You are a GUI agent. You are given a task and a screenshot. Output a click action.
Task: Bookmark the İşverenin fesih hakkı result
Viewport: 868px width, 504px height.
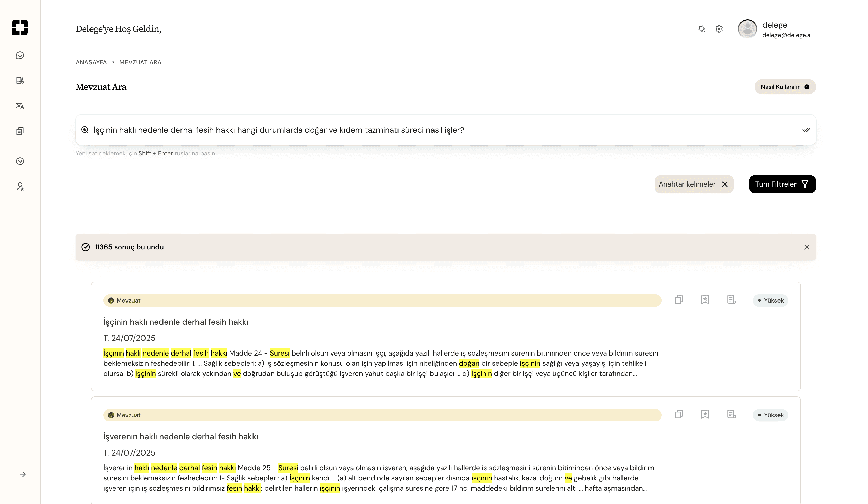705,414
